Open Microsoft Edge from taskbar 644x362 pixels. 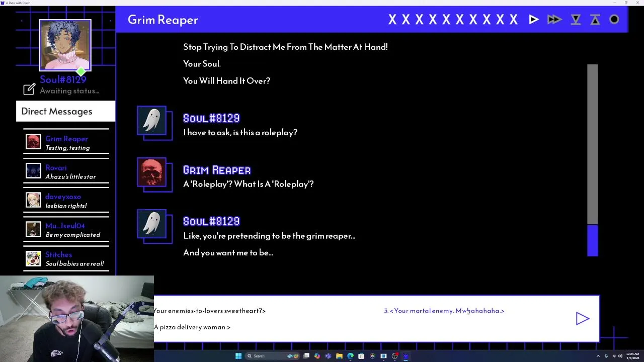pyautogui.click(x=350, y=356)
